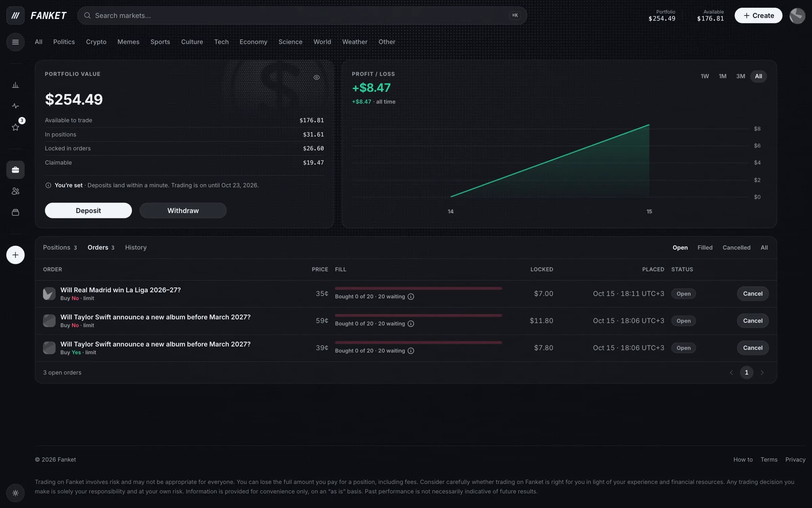Click the round plus button in sidebar
This screenshot has width=812, height=508.
(15, 255)
